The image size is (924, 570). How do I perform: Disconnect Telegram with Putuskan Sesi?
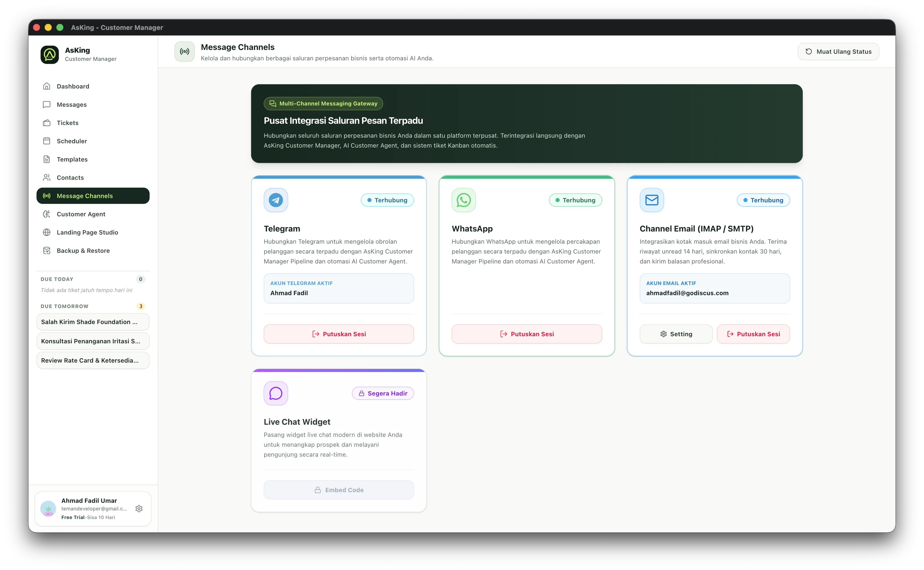pyautogui.click(x=339, y=334)
